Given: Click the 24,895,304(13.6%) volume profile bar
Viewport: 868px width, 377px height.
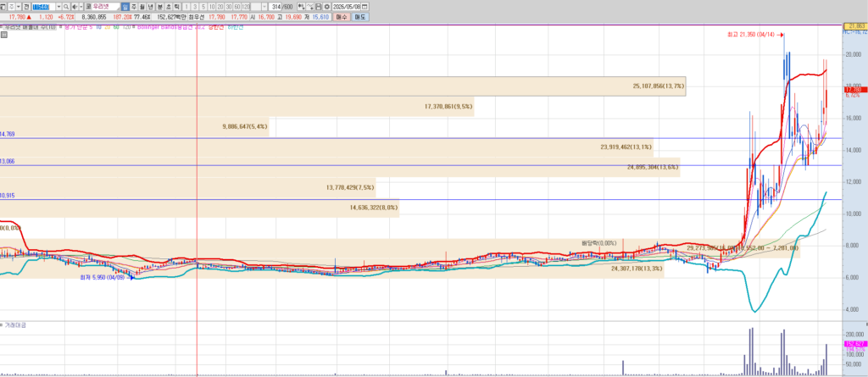Looking at the screenshot, I should click(x=340, y=167).
